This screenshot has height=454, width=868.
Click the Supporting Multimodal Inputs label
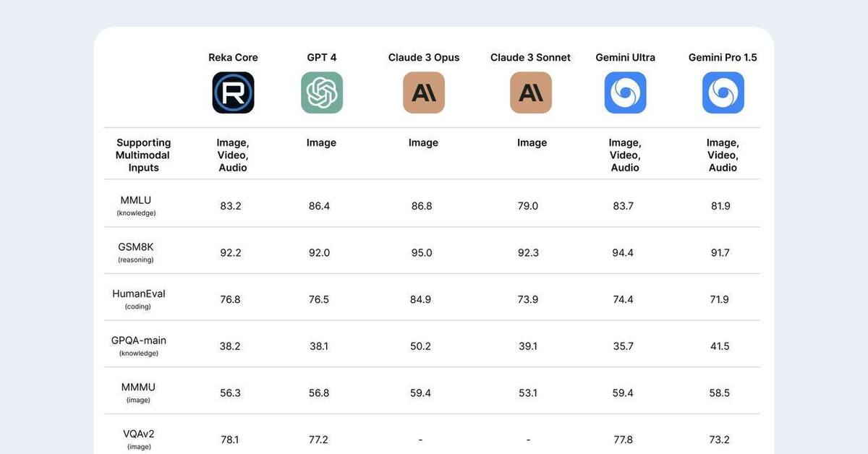143,155
